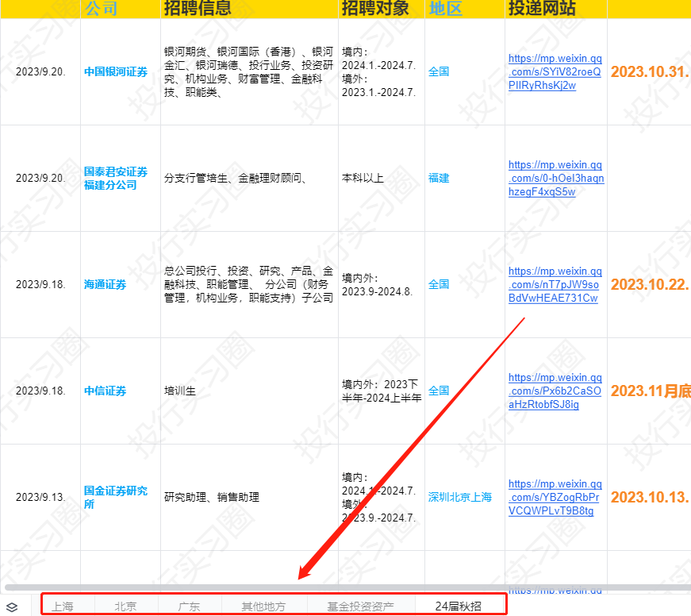The width and height of the screenshot is (691, 616).
Task: Select 总公司投行 recruitment info cell
Action: 249,284
